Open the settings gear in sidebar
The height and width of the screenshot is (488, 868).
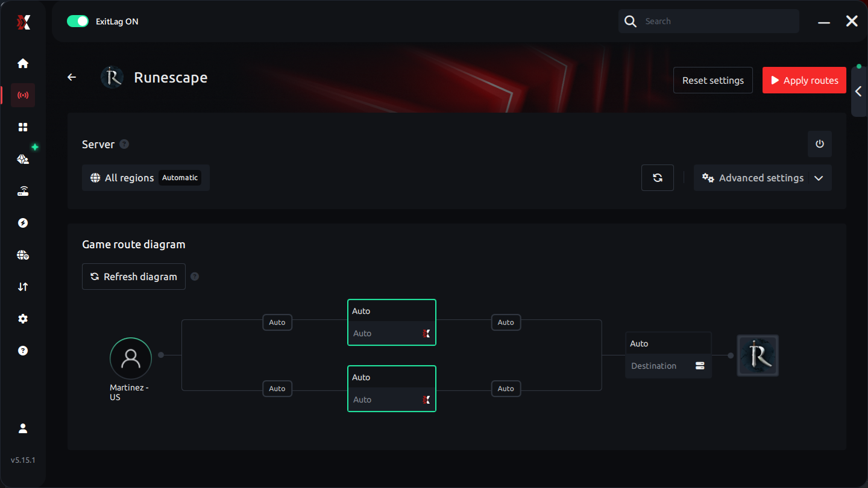(23, 319)
